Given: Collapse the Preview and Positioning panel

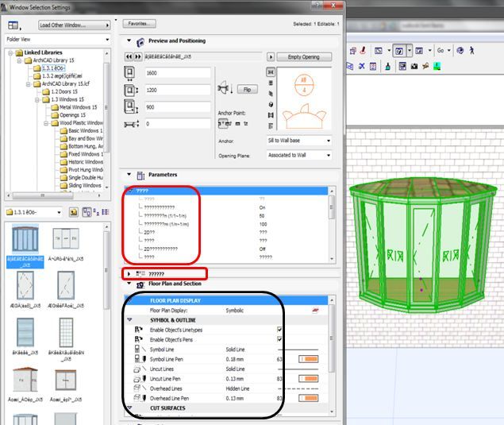Looking at the screenshot, I should tap(129, 41).
